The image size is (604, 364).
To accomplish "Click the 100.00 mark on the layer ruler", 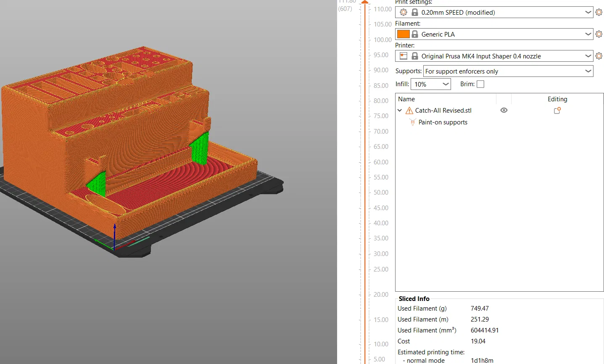I will tap(382, 40).
